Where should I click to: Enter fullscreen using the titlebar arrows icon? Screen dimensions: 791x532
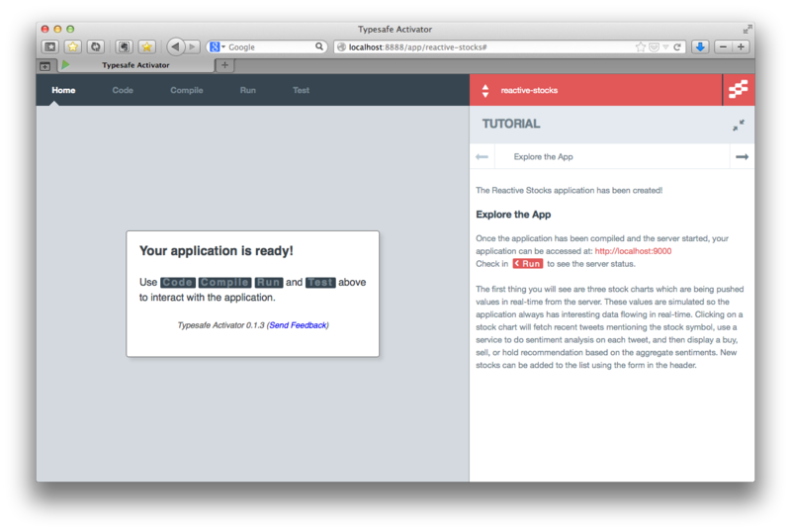coord(747,30)
